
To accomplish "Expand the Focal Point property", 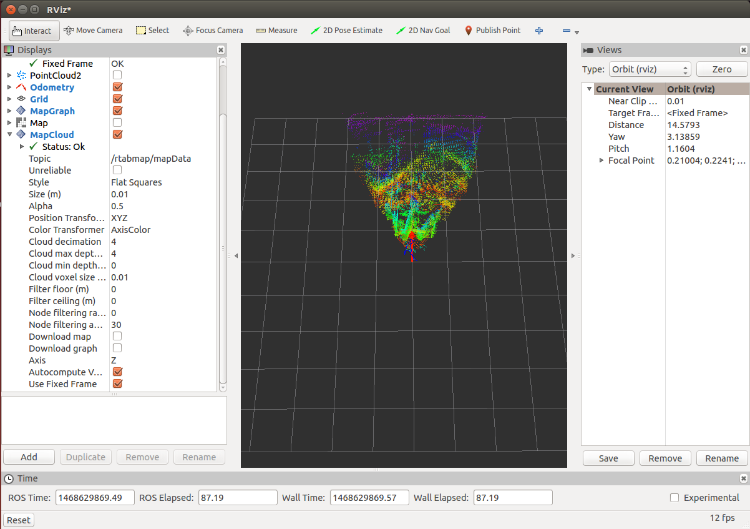I will [x=601, y=160].
